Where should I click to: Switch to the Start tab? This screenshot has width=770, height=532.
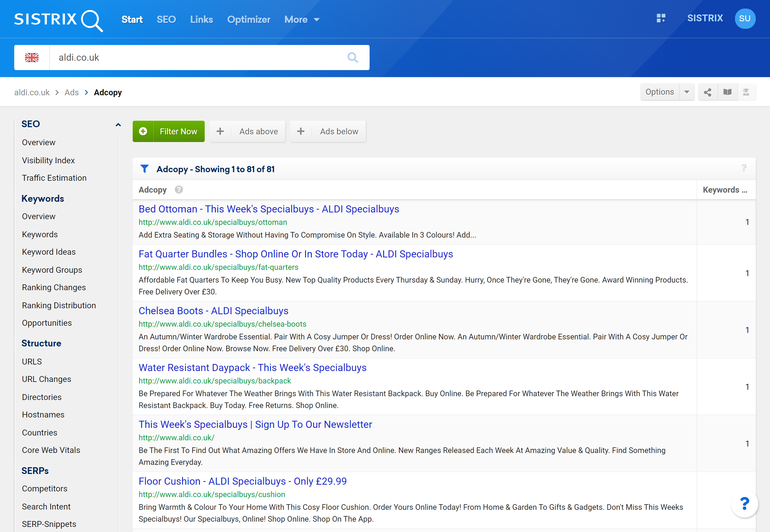tap(132, 20)
